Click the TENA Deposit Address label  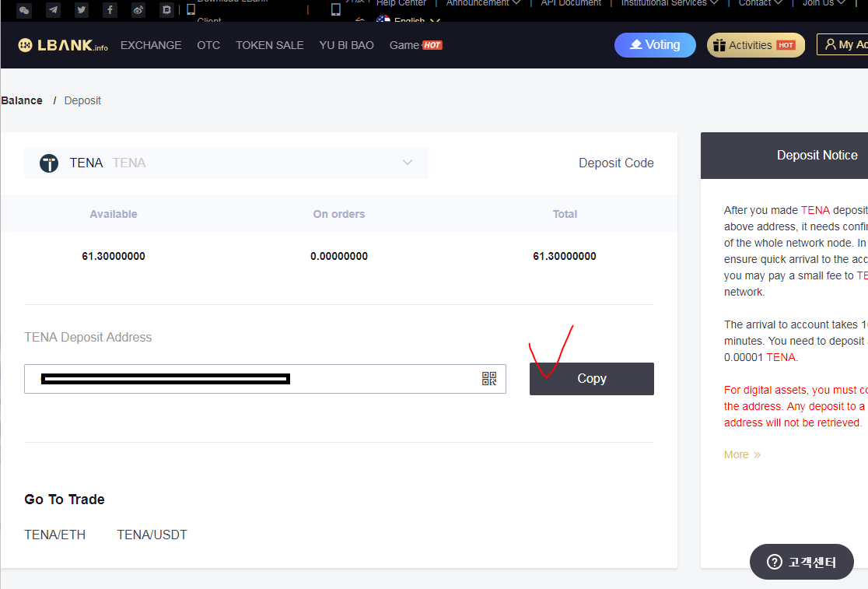(88, 337)
